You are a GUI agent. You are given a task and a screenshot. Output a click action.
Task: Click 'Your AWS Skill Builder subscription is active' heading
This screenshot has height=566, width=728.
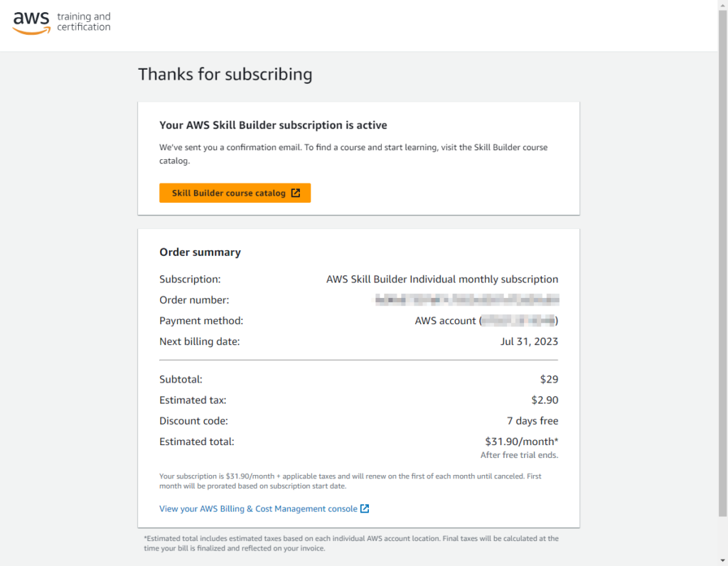click(273, 125)
